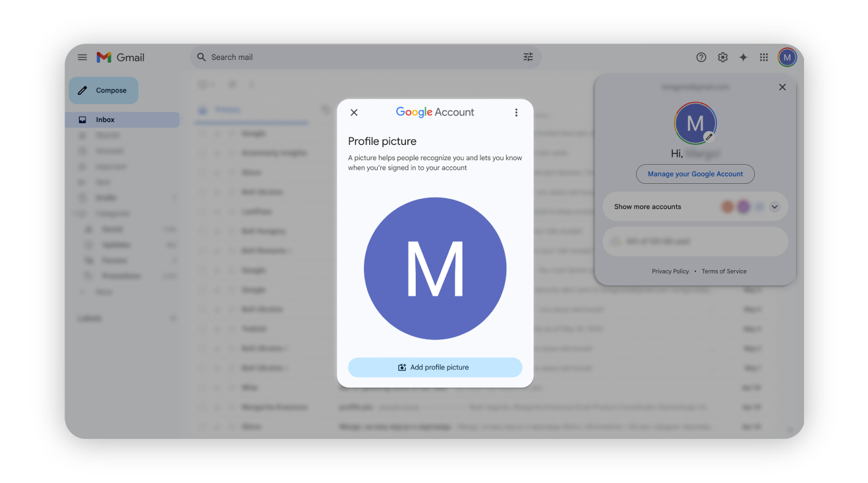Open the Gmail main menu (hamburger icon)
Image resolution: width=868 pixels, height=483 pixels.
[82, 57]
